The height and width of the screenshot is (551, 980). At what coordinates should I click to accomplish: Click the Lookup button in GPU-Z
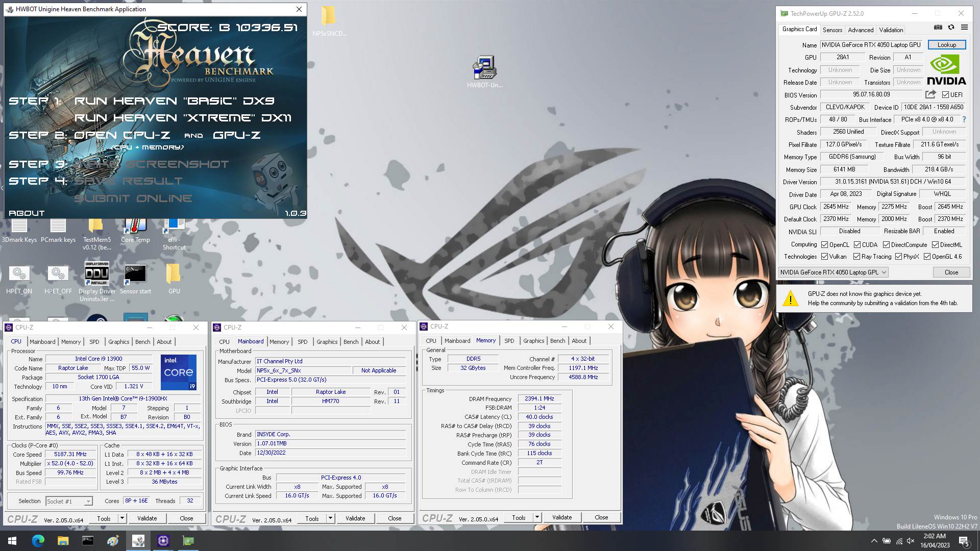(x=946, y=45)
